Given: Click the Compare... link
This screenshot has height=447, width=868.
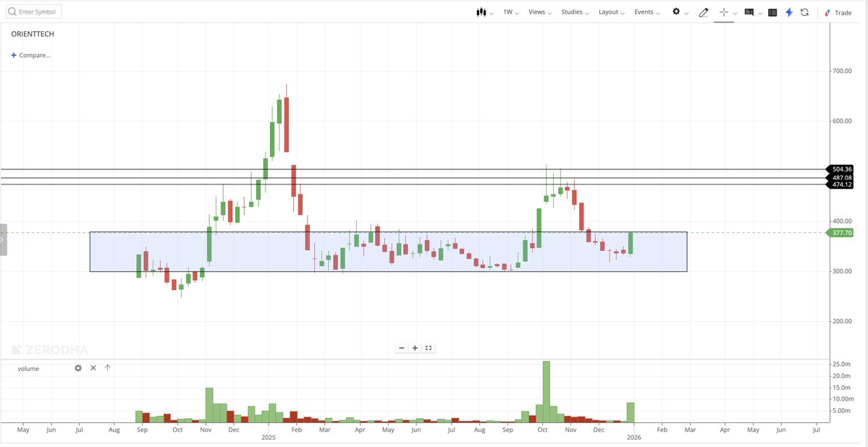Looking at the screenshot, I should 31,55.
